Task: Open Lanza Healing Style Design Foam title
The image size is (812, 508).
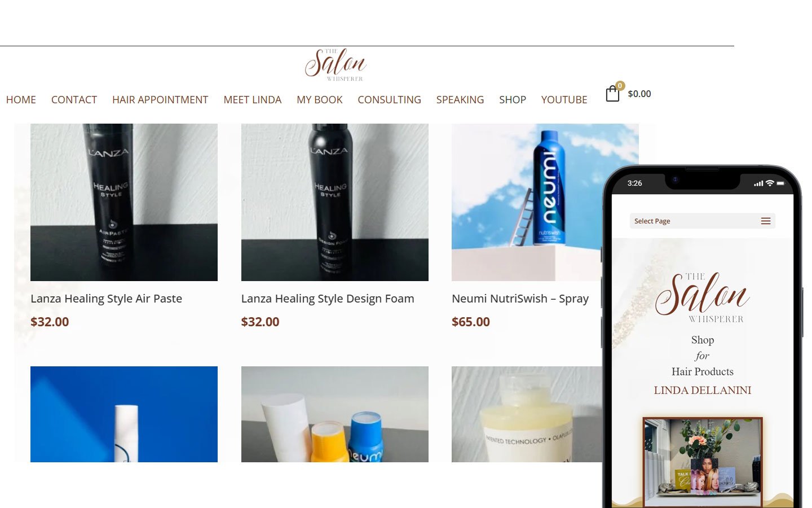Action: tap(328, 299)
